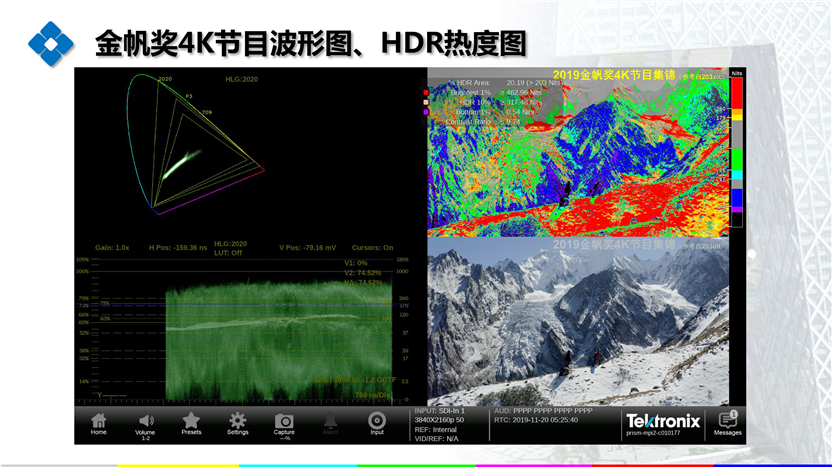Toggle the Cursors: On indicator
This screenshot has height=467, width=832.
point(374,247)
